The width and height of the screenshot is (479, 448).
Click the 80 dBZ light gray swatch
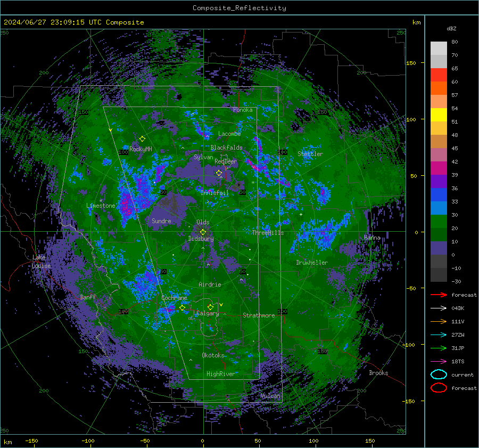pyautogui.click(x=439, y=48)
